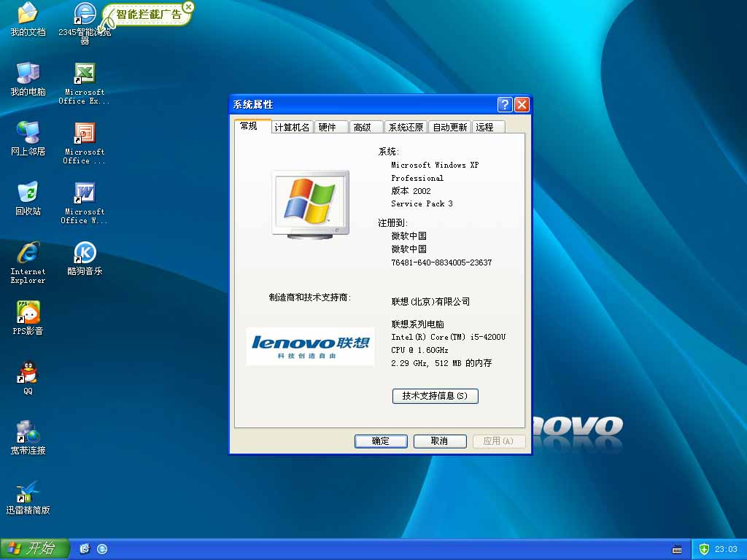Image resolution: width=747 pixels, height=560 pixels.
Task: Click the 技术支持信息(S) button
Action: coord(435,396)
